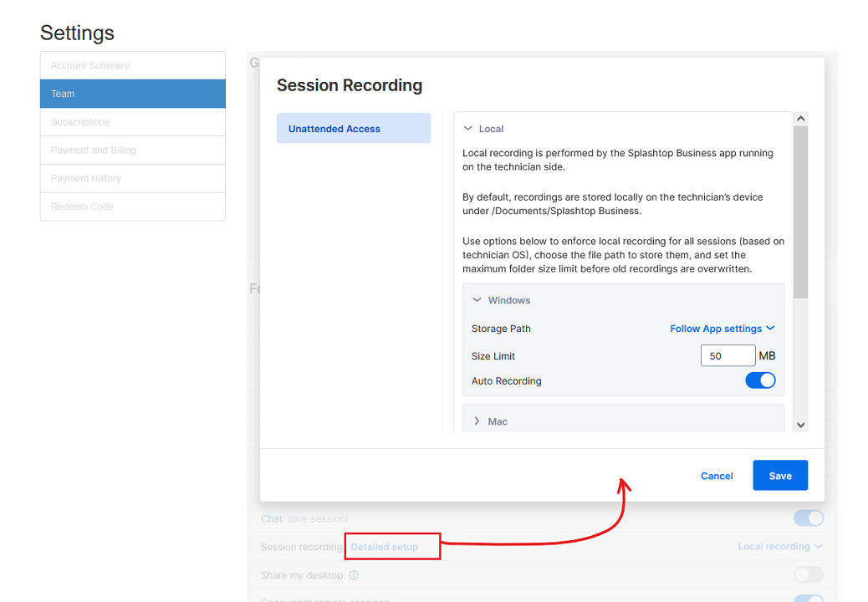Open the Team settings menu item

coord(133,94)
